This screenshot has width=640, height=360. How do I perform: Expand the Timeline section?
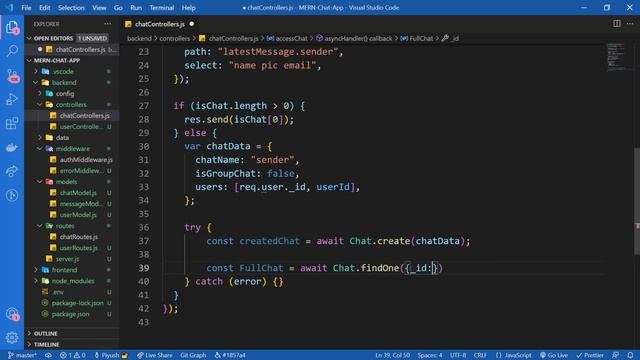[x=71, y=344]
